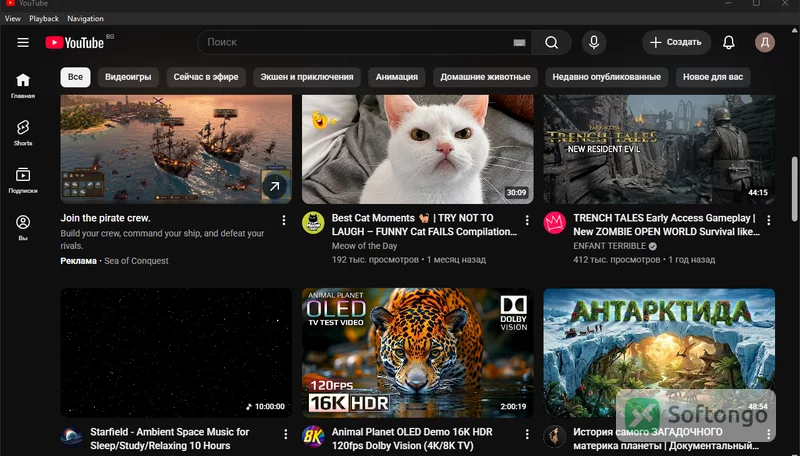Open the notifications bell
Image resolution: width=800 pixels, height=456 pixels.
tap(729, 42)
